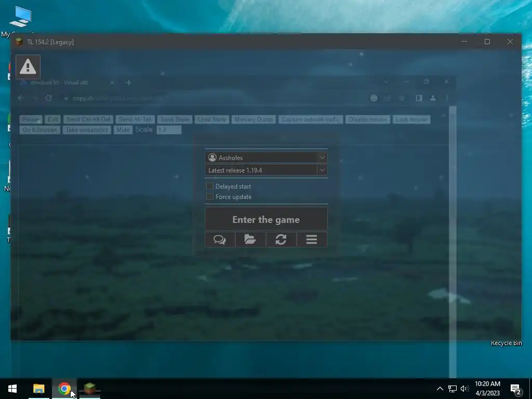Click the back arrow in faded Chrome window
The height and width of the screenshot is (399, 532).
pyautogui.click(x=21, y=98)
